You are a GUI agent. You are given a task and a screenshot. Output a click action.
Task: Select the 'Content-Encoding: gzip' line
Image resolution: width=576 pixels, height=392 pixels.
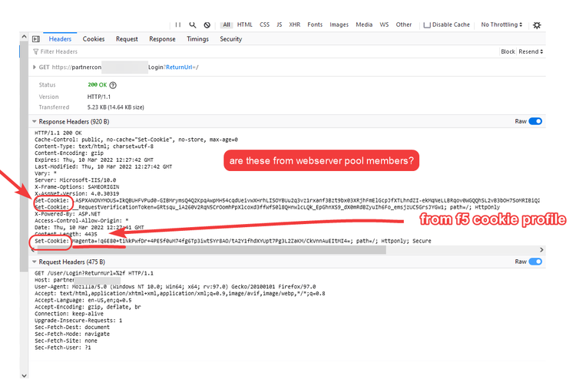(x=69, y=153)
